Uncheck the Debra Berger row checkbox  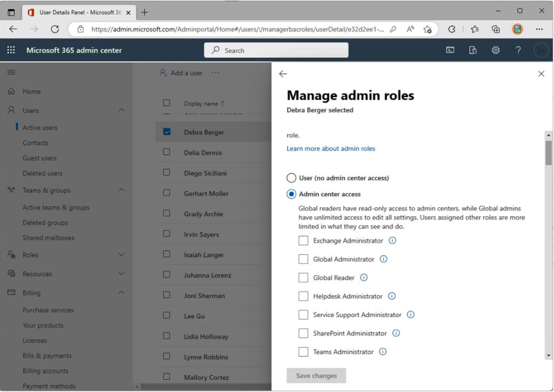point(167,131)
